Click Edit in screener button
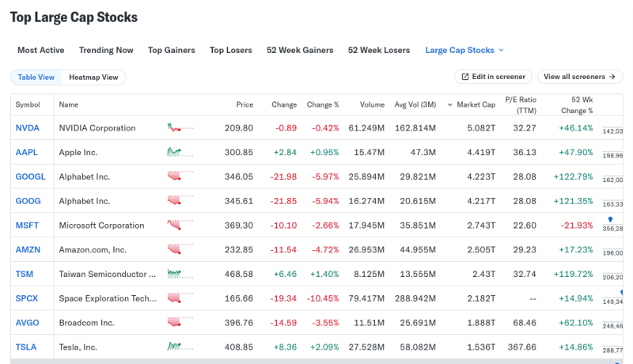Viewport: 633px width, 364px height. pyautogui.click(x=493, y=77)
